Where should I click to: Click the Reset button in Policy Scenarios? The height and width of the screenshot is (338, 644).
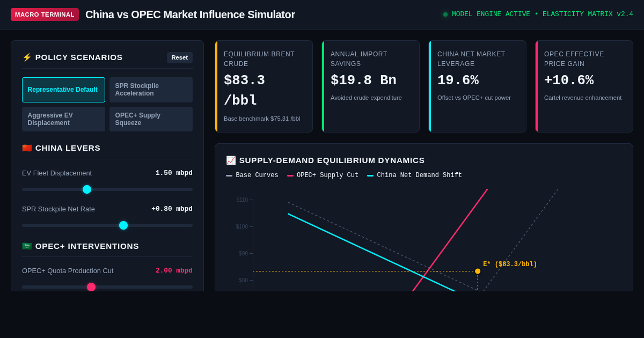click(180, 57)
